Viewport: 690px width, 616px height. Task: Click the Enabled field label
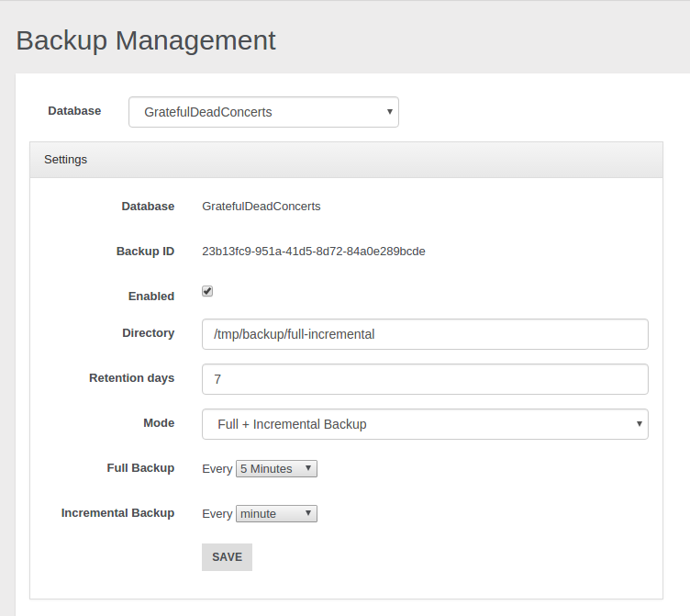tap(150, 297)
